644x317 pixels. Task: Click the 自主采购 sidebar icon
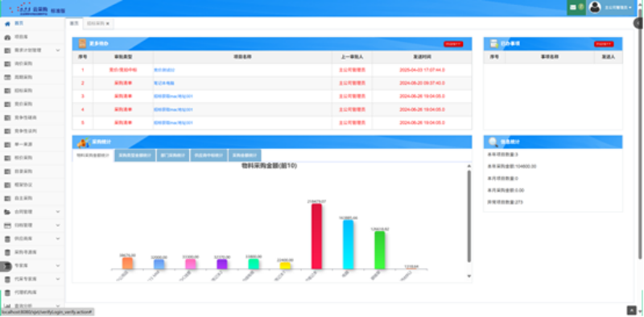coord(7,199)
